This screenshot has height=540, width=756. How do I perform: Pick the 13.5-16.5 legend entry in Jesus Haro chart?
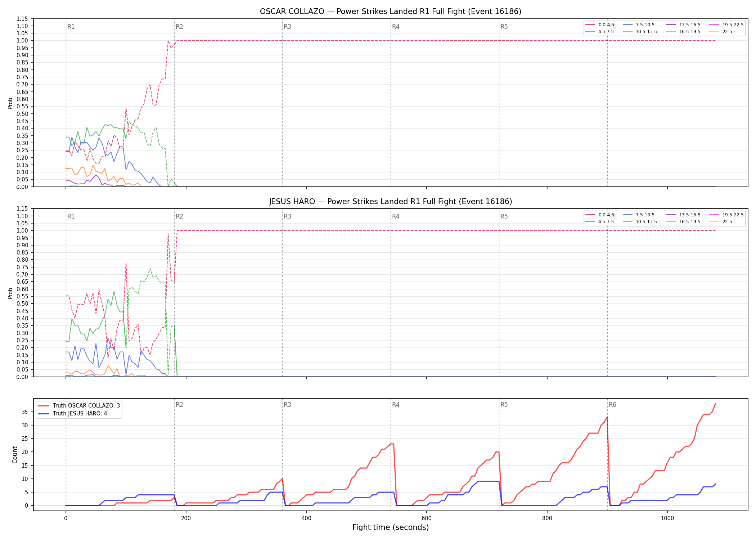point(683,215)
